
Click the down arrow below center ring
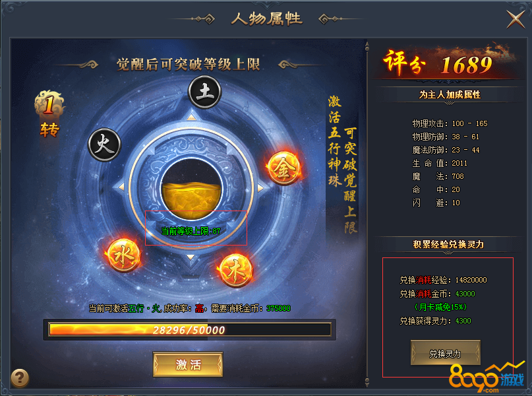[x=191, y=257]
